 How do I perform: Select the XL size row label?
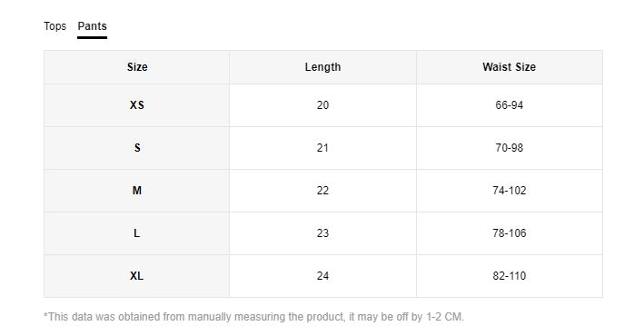click(x=137, y=276)
